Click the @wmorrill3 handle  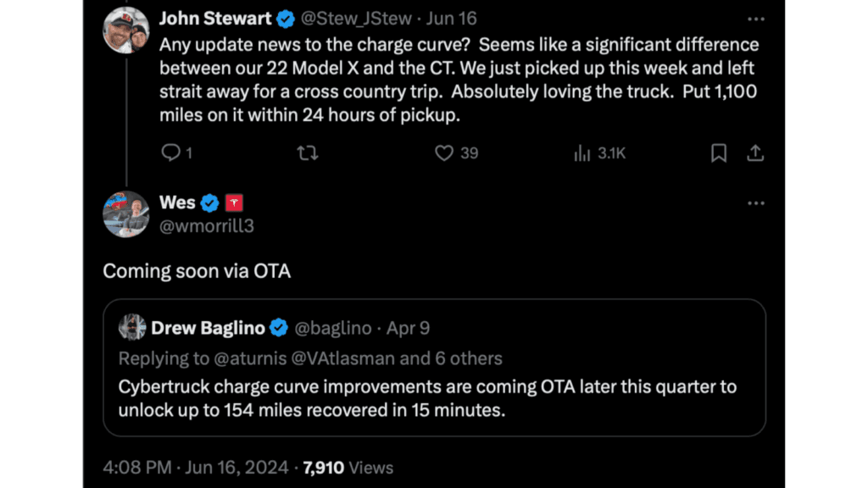point(207,225)
